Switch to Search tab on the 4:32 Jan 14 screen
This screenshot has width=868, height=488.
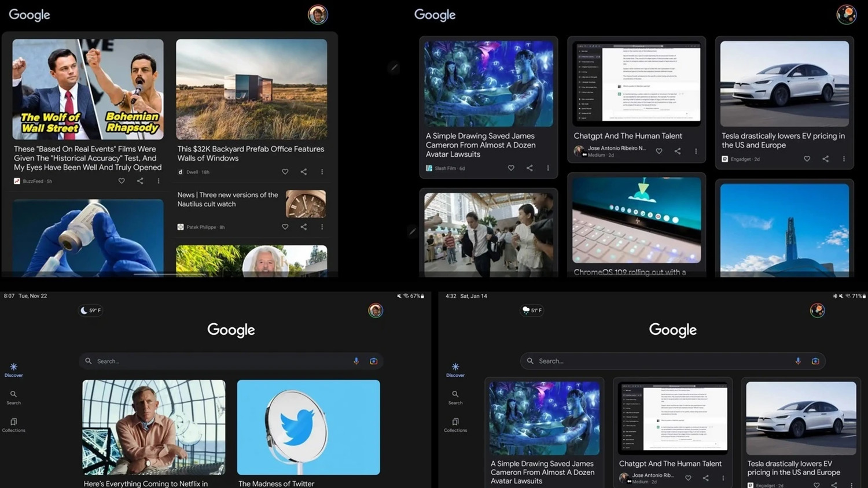pos(455,397)
